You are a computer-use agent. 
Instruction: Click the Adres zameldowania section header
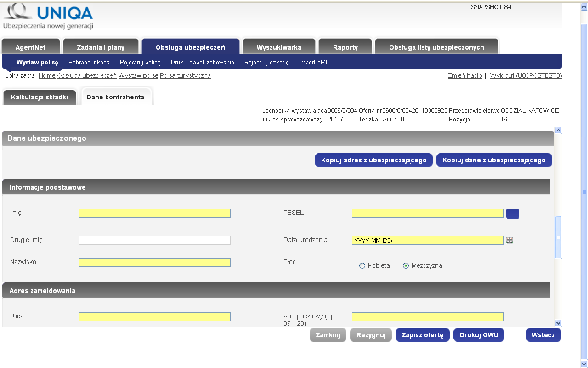(276, 290)
